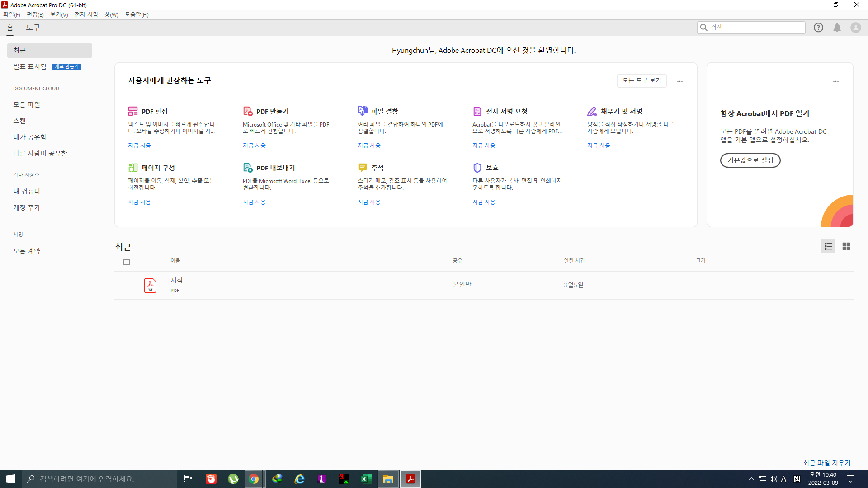This screenshot has height=488, width=868.
Task: Open the 편집(E) menu
Action: (35, 14)
